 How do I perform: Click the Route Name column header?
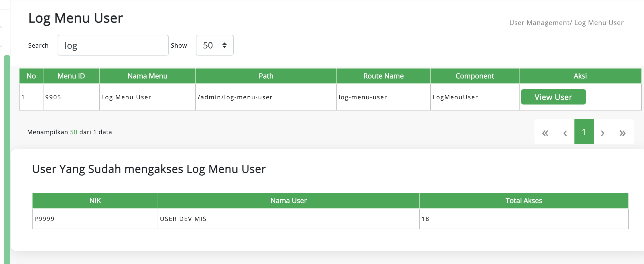(383, 76)
